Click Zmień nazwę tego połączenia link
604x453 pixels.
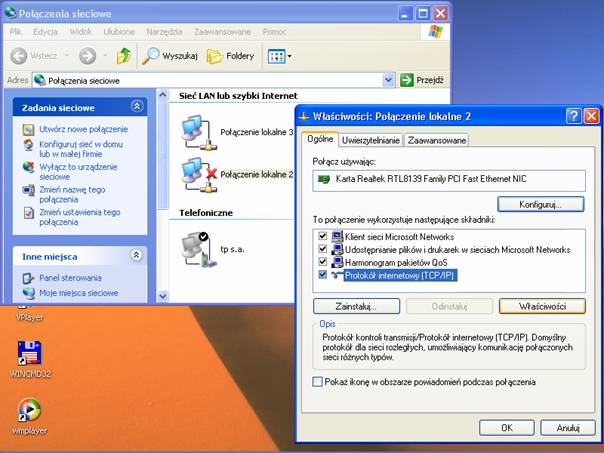(72, 195)
